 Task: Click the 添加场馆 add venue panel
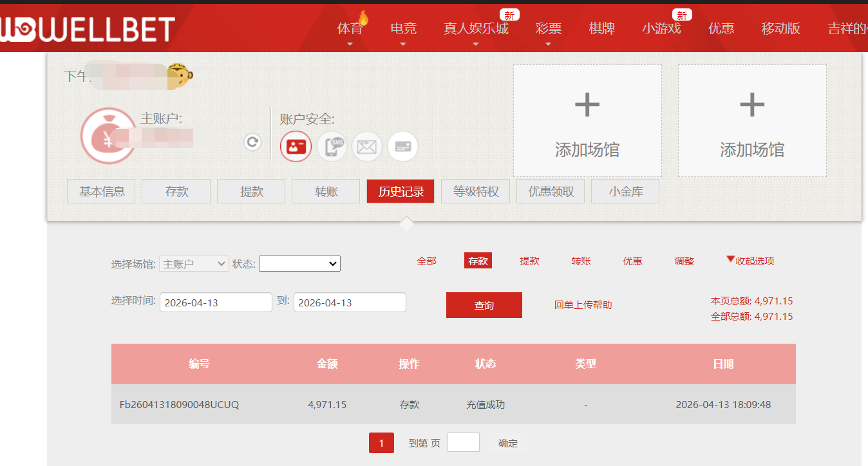pos(587,120)
